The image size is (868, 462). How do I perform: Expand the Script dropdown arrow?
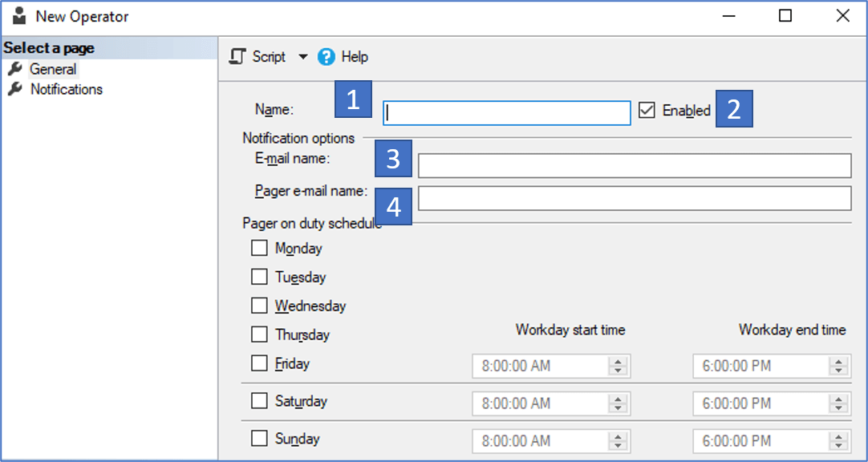point(302,57)
